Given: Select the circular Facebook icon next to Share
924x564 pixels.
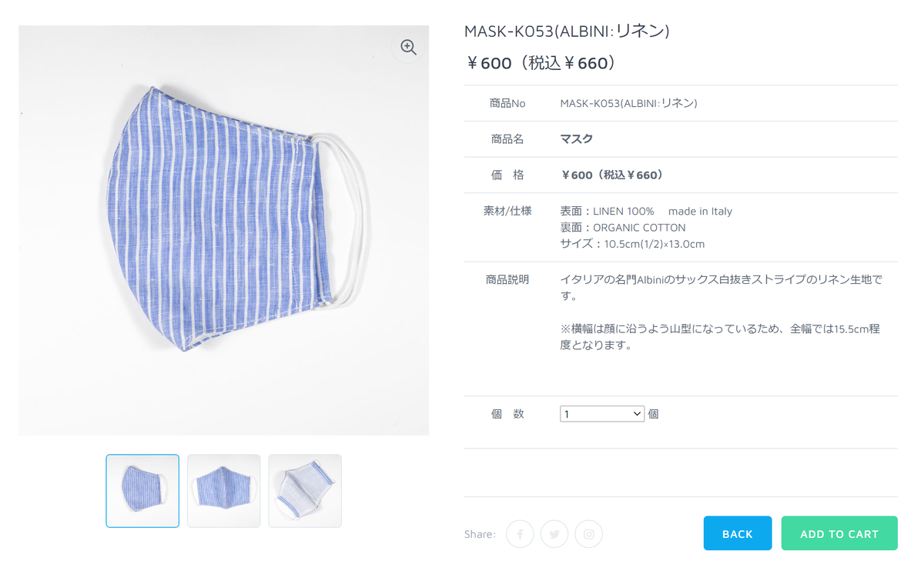Looking at the screenshot, I should 520,533.
